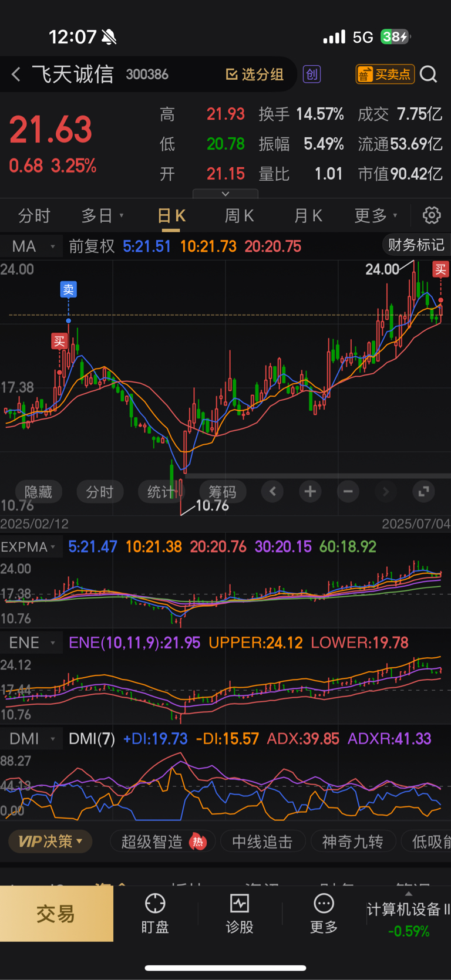
Task: Tap MA 10:21.73 value label
Action: [x=208, y=246]
